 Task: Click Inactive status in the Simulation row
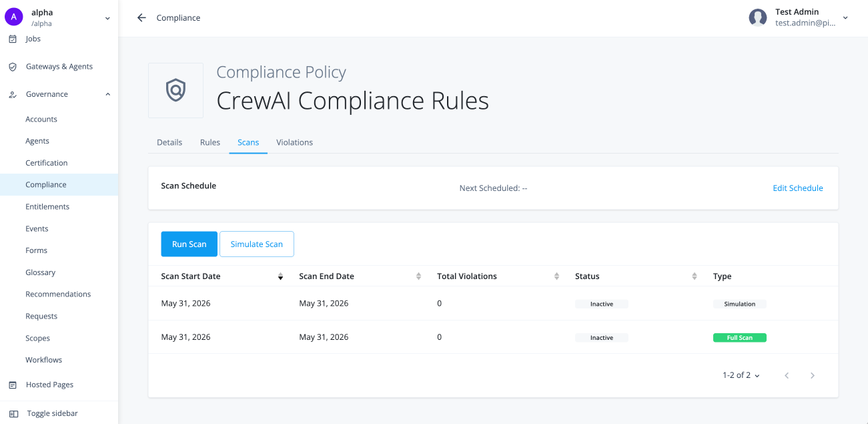(x=602, y=304)
